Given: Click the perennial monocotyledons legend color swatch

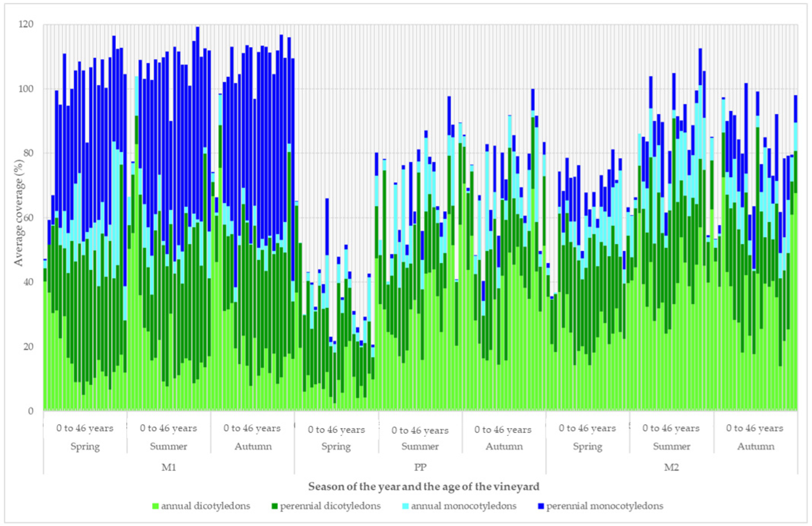Looking at the screenshot, I should pos(541,506).
